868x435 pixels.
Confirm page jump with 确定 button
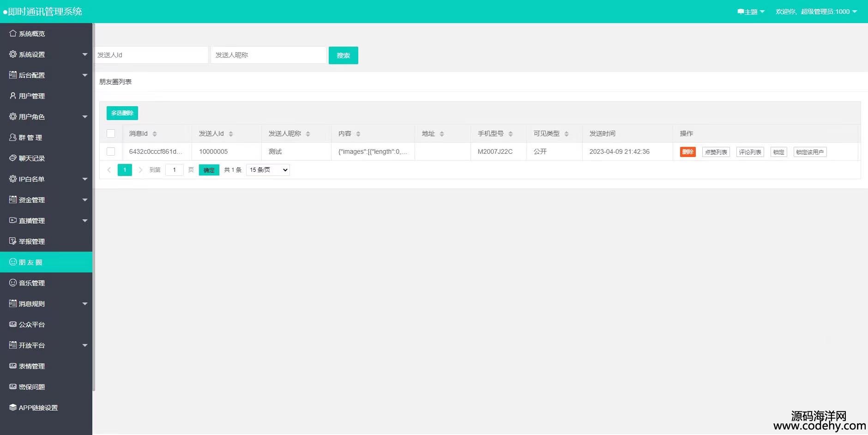pyautogui.click(x=209, y=170)
